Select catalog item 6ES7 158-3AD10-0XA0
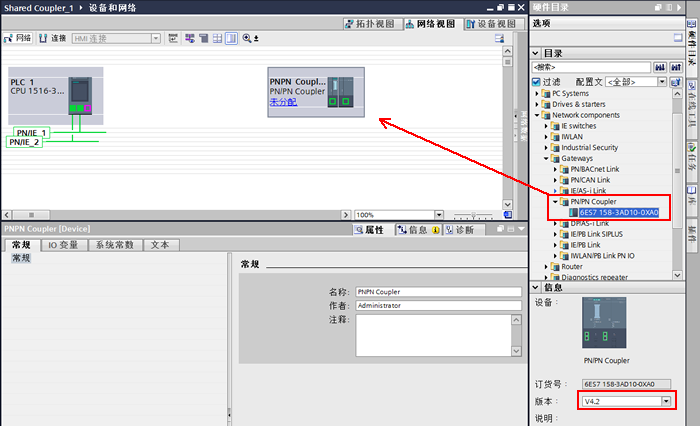This screenshot has height=426, width=700. [619, 213]
